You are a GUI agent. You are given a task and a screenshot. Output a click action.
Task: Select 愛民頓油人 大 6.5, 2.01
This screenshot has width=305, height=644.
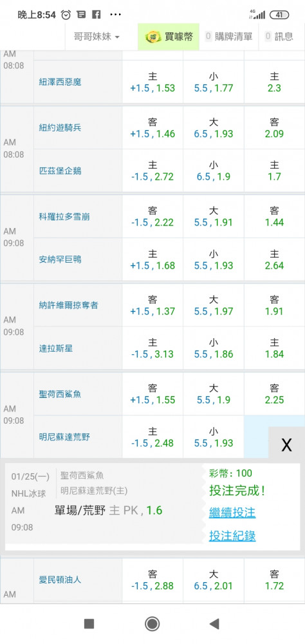[x=214, y=580]
